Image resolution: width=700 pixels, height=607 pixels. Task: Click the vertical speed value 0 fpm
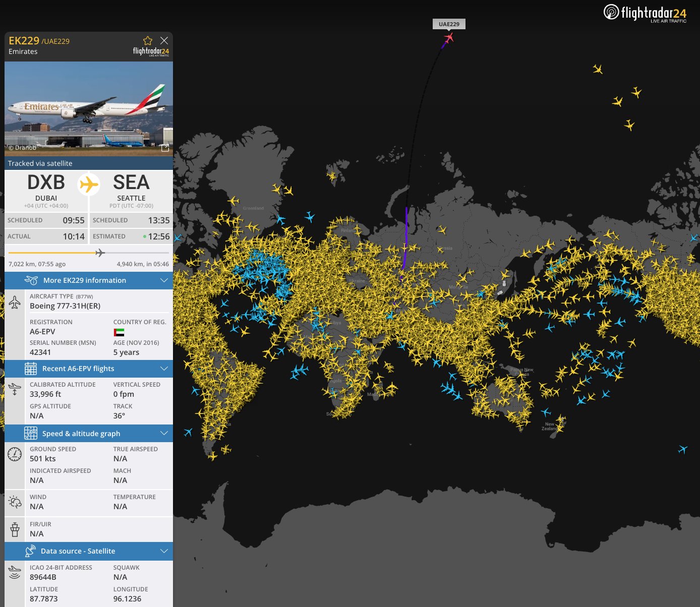124,394
